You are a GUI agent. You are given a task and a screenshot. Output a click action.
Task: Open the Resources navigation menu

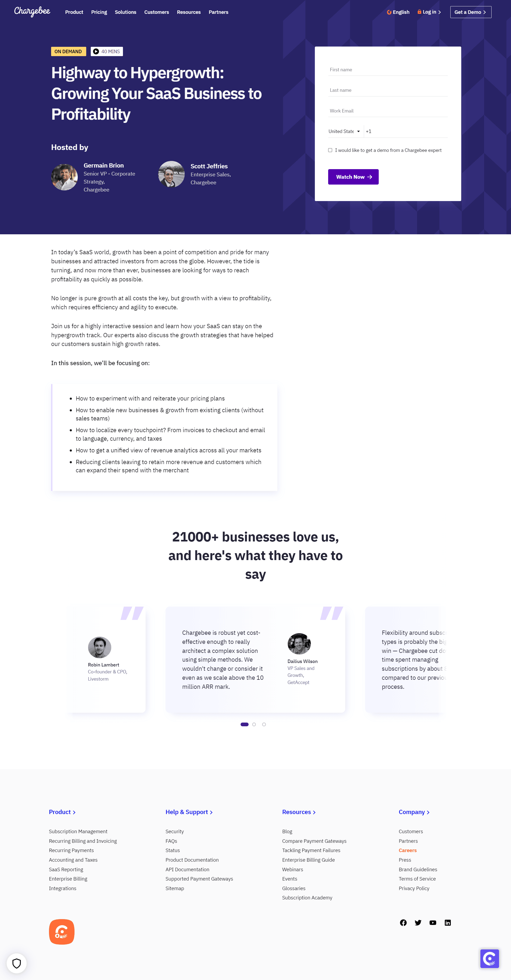click(x=188, y=12)
